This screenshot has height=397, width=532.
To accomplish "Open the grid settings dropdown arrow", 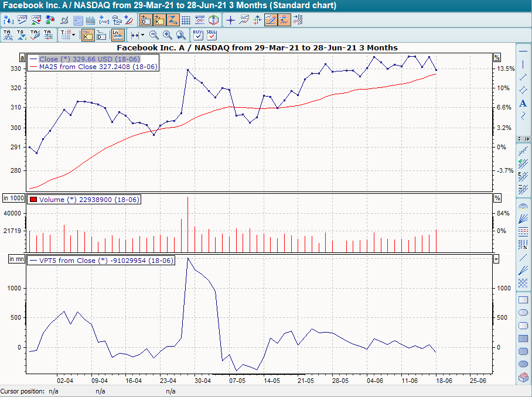I will 73,35.
